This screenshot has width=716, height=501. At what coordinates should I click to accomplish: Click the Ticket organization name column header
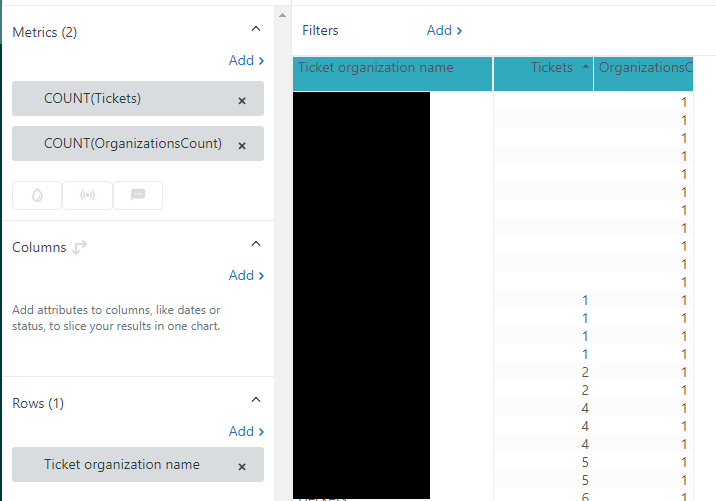pyautogui.click(x=376, y=69)
